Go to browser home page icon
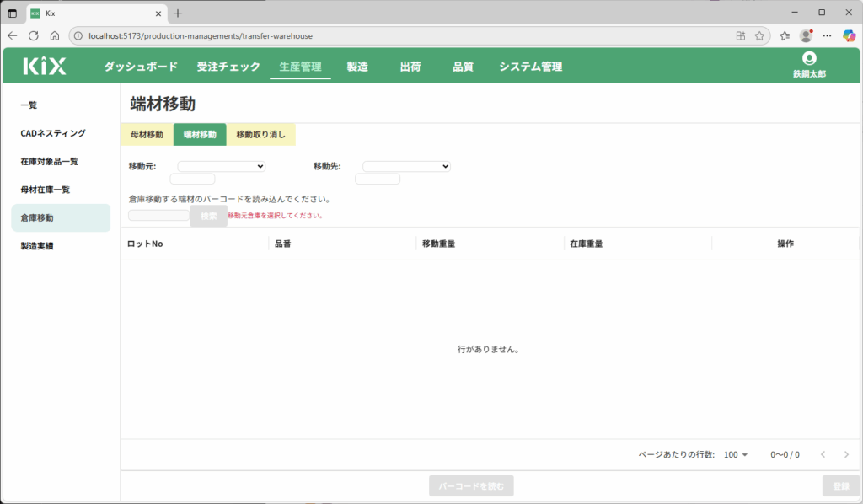 coord(55,36)
